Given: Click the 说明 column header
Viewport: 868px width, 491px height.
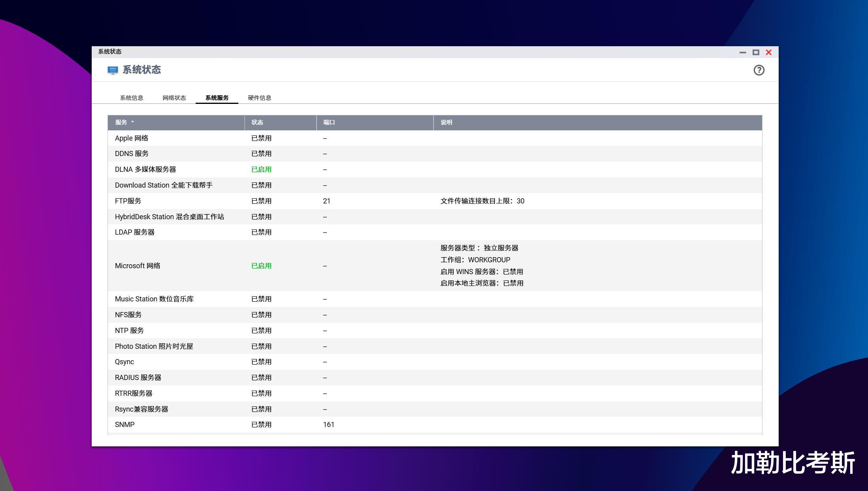Looking at the screenshot, I should pyautogui.click(x=446, y=122).
